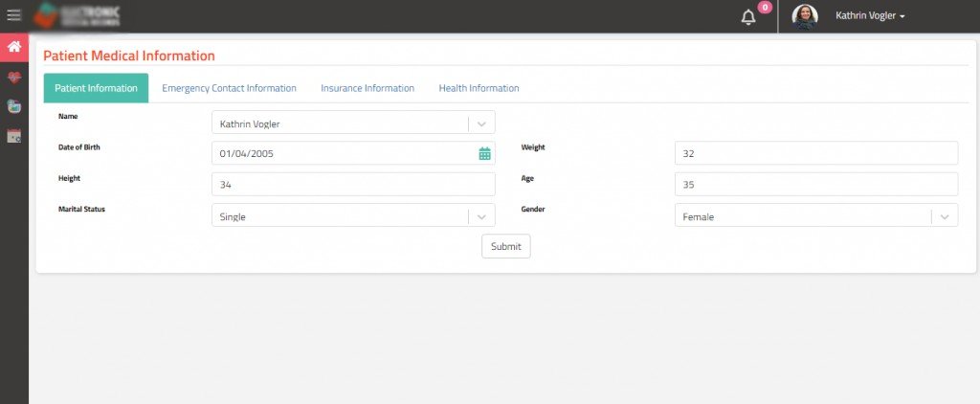
Task: Click the notification bell icon
Action: coord(748,16)
